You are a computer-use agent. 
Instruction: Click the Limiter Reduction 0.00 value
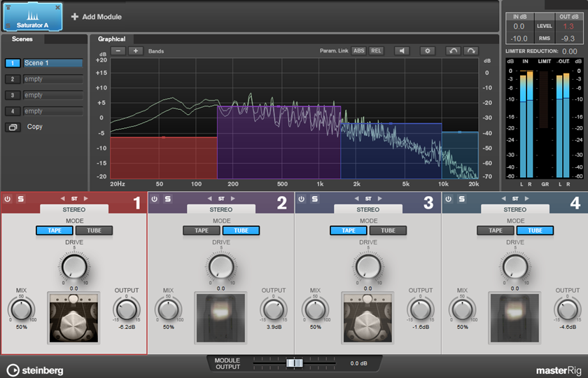(570, 51)
